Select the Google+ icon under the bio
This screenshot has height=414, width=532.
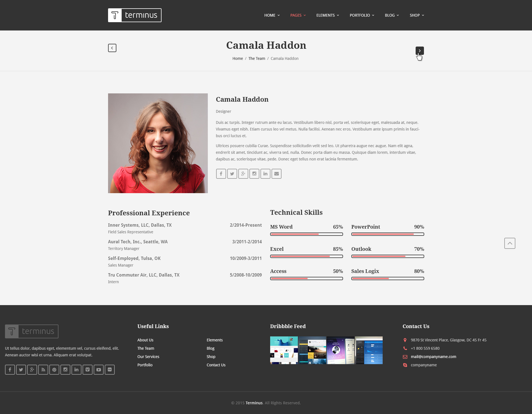pyautogui.click(x=243, y=174)
